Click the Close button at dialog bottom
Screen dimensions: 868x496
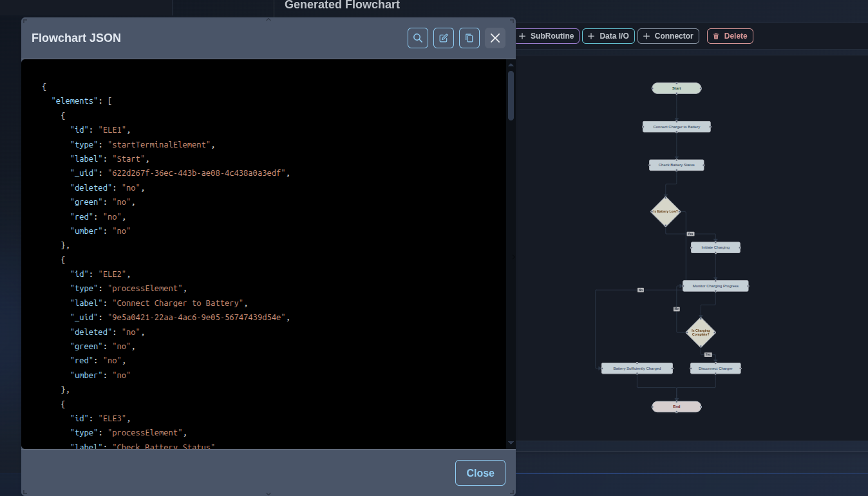pos(480,473)
